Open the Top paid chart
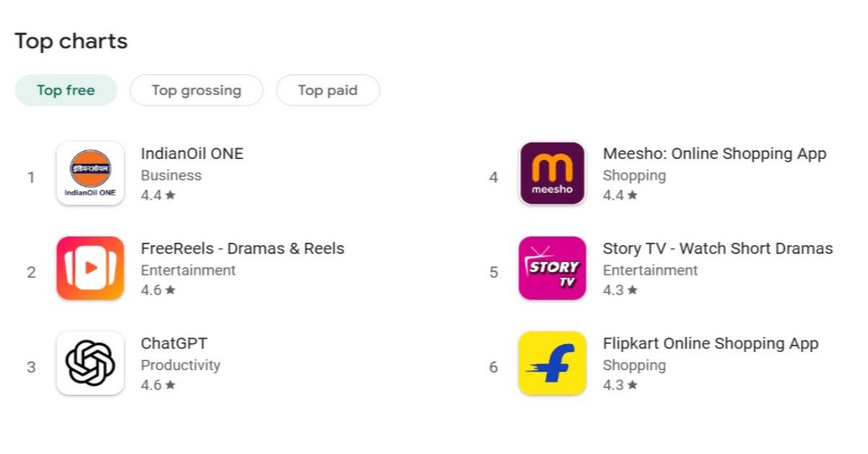This screenshot has height=454, width=868. click(328, 90)
